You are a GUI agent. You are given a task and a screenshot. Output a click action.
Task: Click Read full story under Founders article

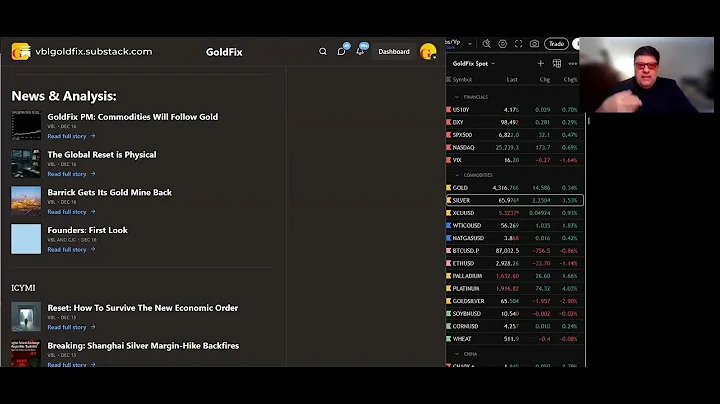[72, 249]
